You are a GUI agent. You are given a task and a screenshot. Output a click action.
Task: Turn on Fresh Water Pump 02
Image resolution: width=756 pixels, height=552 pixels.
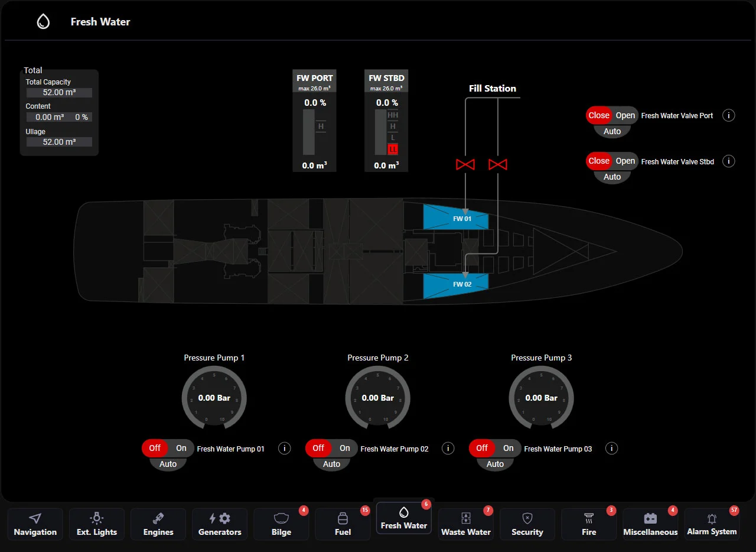(345, 448)
